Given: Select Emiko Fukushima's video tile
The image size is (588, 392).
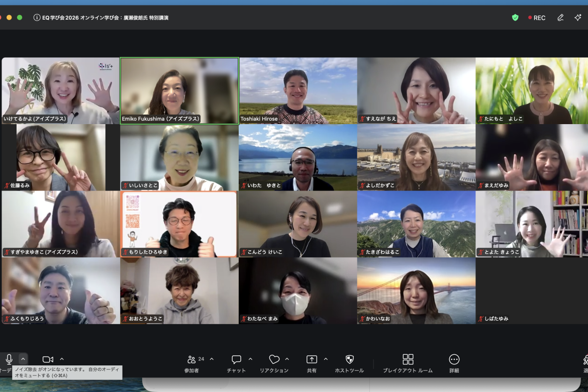Looking at the screenshot, I should pyautogui.click(x=179, y=90).
